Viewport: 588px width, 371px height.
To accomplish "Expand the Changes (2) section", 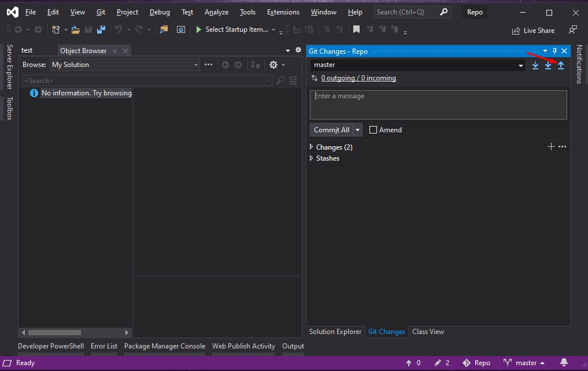I will [x=312, y=147].
